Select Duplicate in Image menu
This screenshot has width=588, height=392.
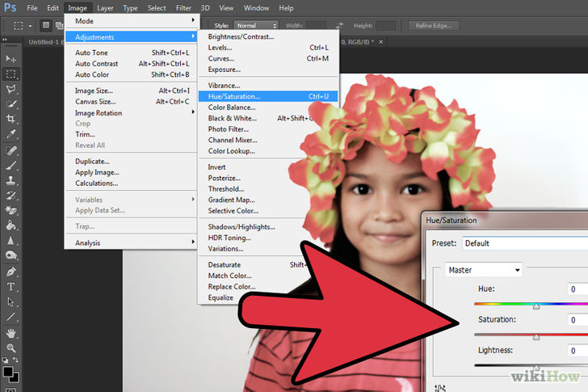point(132,162)
